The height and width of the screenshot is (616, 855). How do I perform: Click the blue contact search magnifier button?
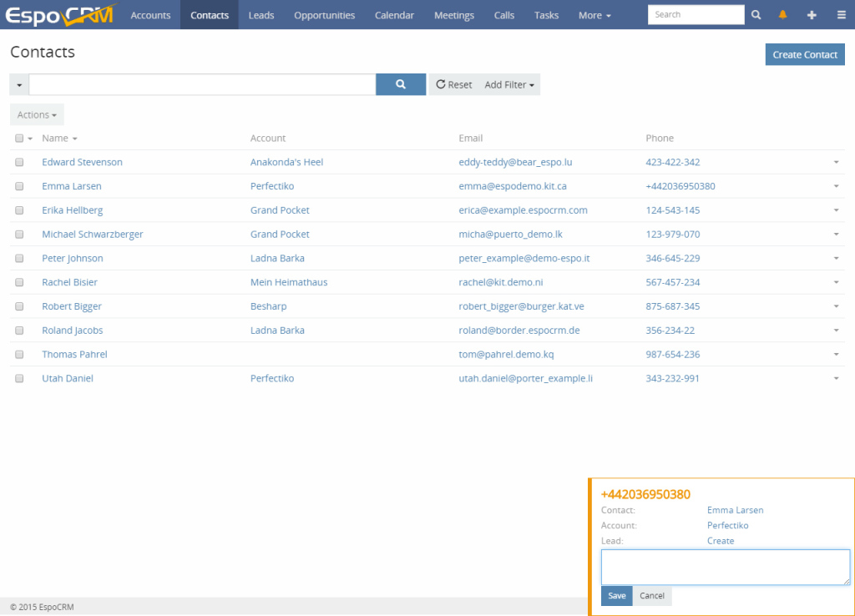point(401,83)
